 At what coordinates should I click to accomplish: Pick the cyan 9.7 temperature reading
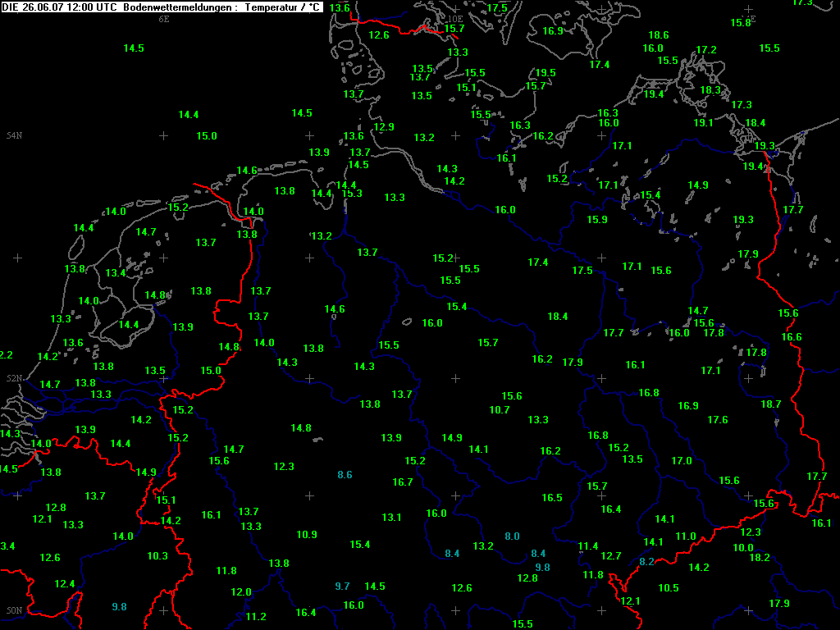(x=342, y=586)
